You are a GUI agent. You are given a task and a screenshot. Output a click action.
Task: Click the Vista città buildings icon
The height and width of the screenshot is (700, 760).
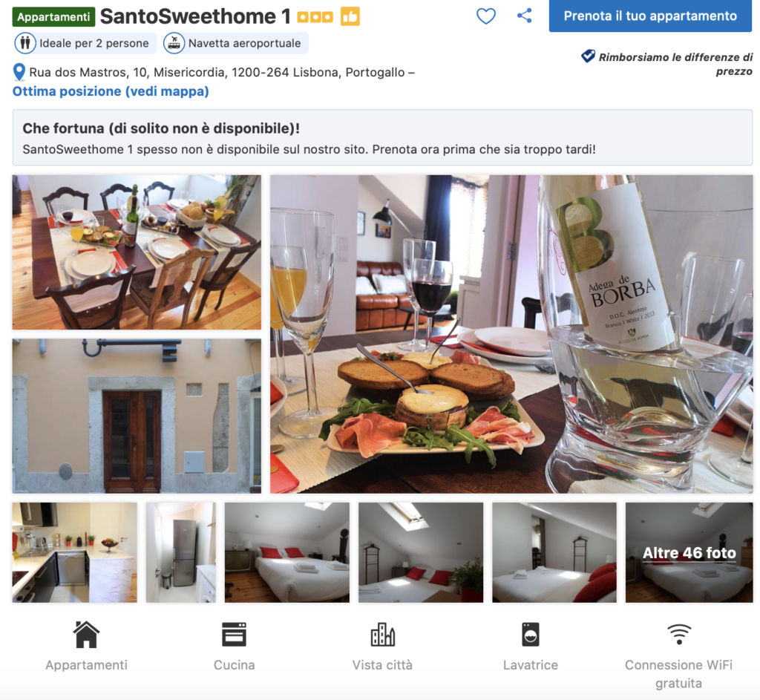382,635
